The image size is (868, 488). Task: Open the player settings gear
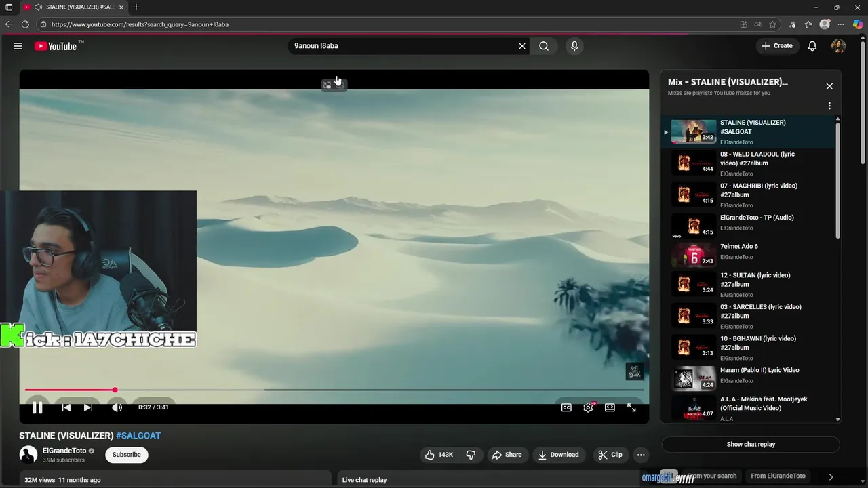pyautogui.click(x=588, y=407)
